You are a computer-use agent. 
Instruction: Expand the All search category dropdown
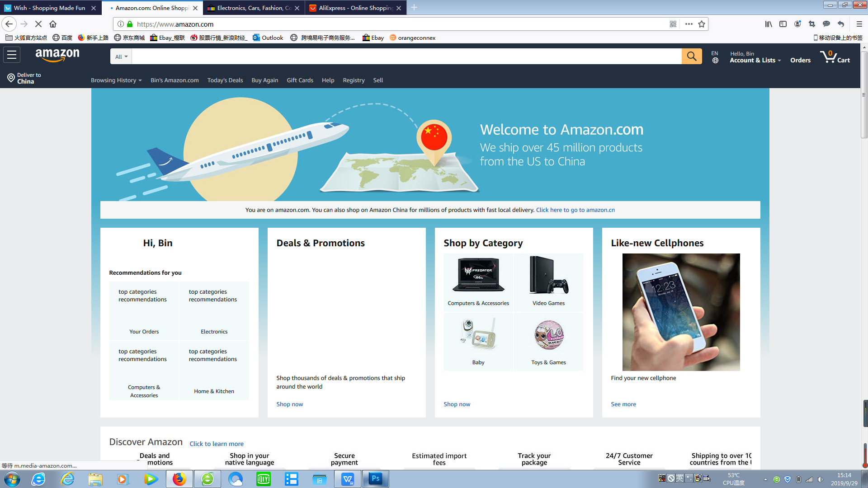pyautogui.click(x=121, y=56)
